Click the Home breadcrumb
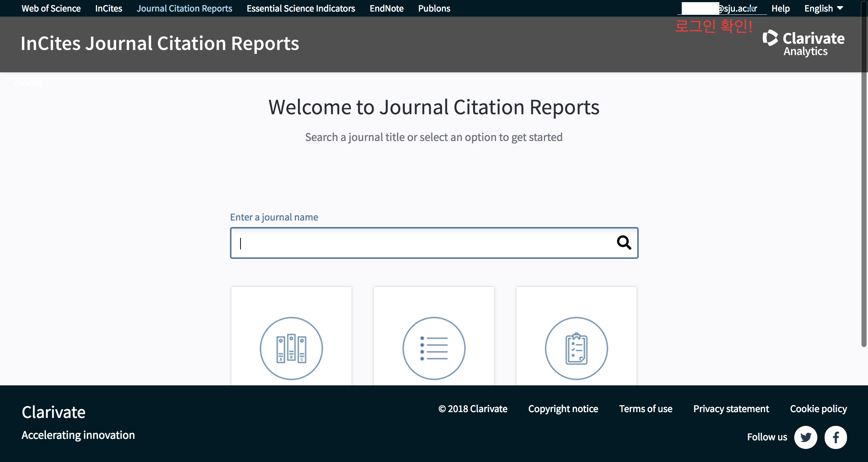The width and height of the screenshot is (868, 462). 28,83
